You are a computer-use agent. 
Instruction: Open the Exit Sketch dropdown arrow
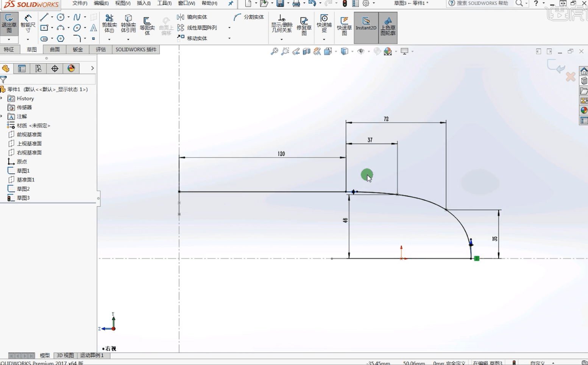coord(9,39)
